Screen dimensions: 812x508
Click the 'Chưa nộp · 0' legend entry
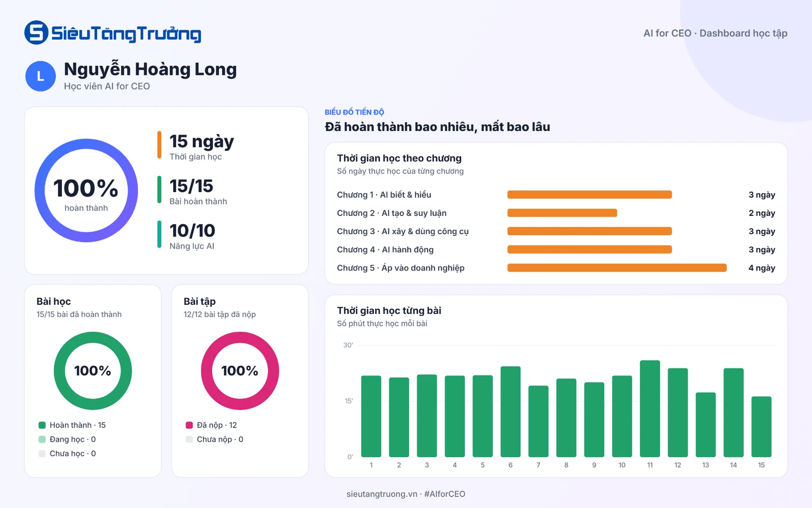pyautogui.click(x=214, y=439)
